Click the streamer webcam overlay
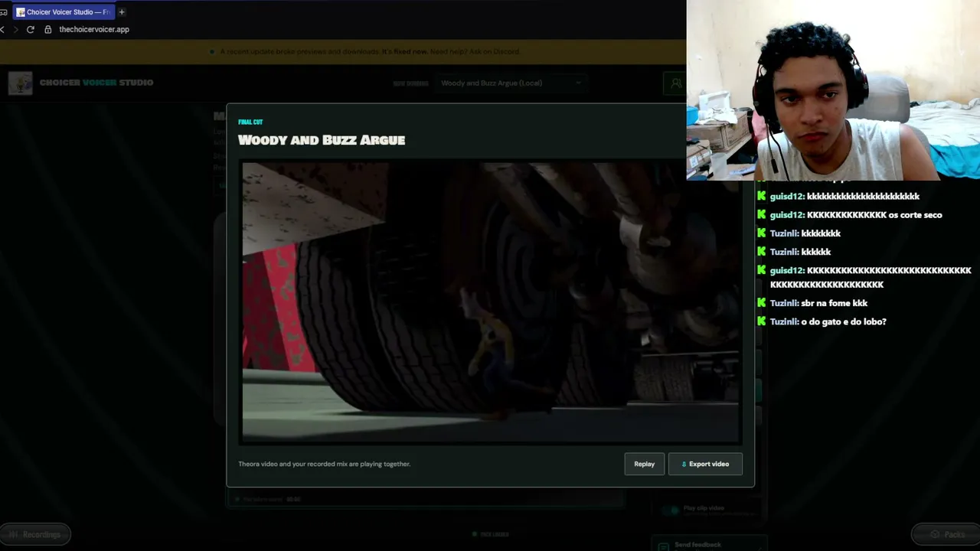The width and height of the screenshot is (980, 551). click(833, 90)
